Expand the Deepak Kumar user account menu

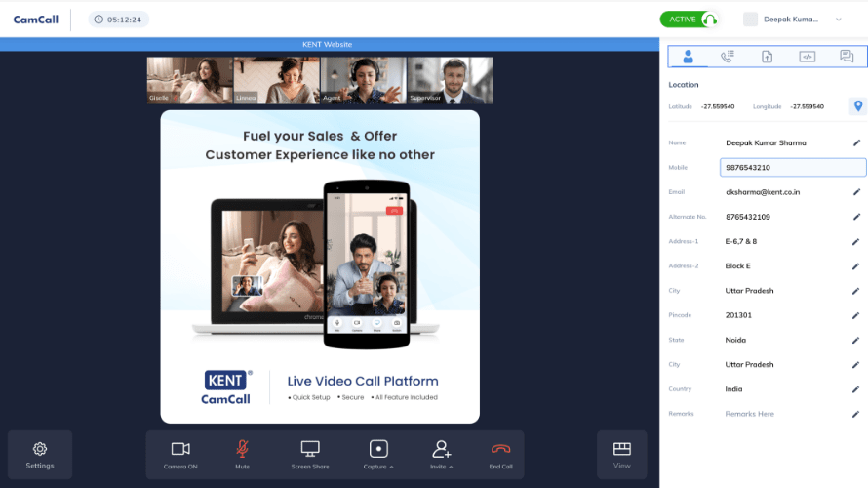coord(839,20)
